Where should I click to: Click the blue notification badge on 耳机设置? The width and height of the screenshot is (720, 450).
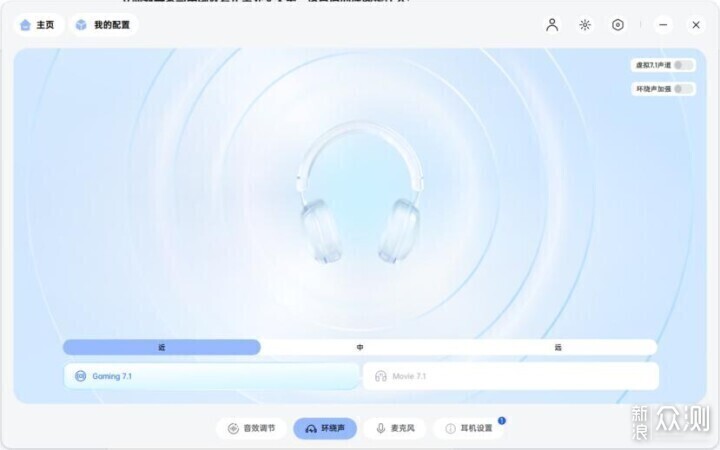(x=501, y=421)
